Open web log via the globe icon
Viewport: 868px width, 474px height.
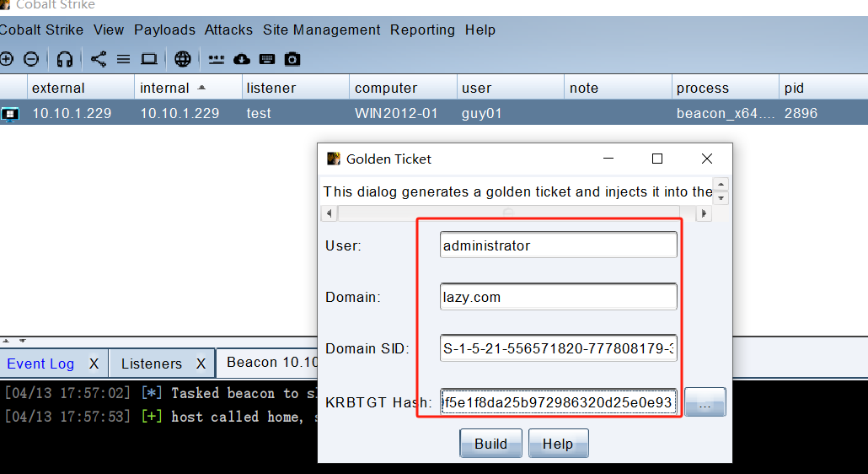pos(183,59)
